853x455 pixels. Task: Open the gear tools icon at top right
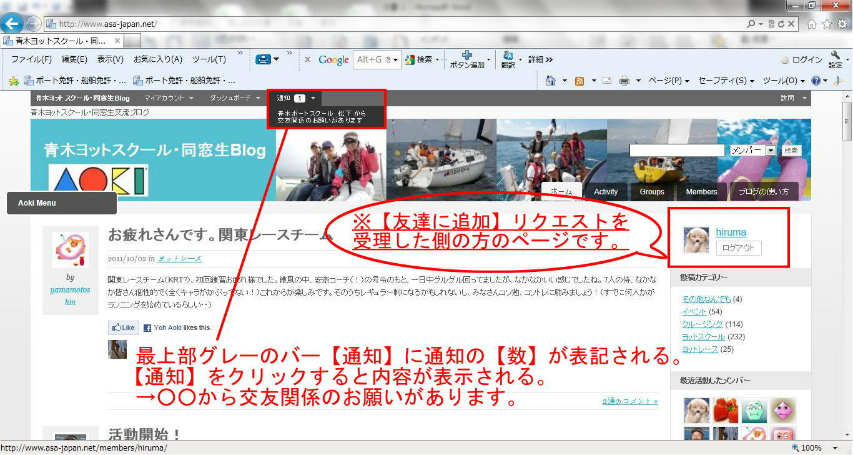click(x=843, y=24)
